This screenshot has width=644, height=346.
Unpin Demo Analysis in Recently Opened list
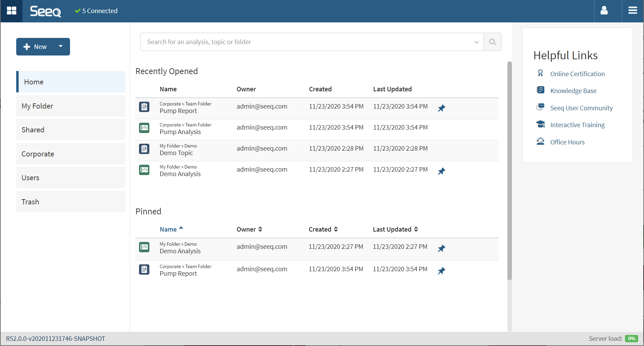click(x=441, y=171)
